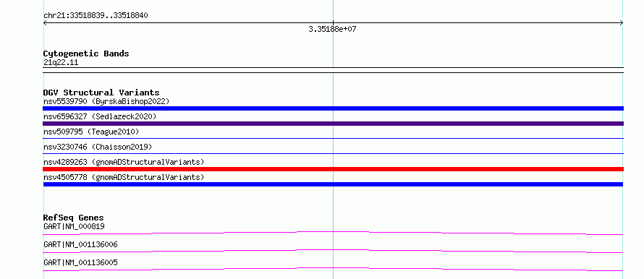
Task: Select the RefSeq Genes track title
Action: (x=74, y=218)
